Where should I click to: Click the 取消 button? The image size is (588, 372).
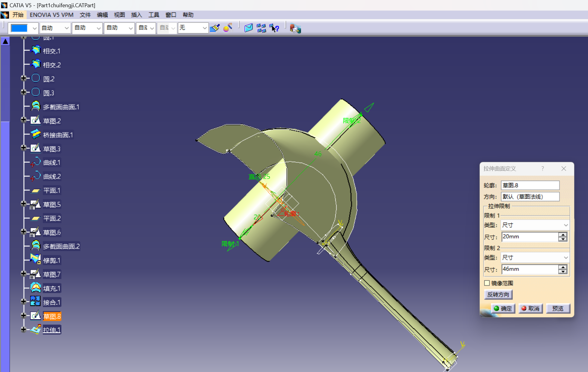coord(531,308)
